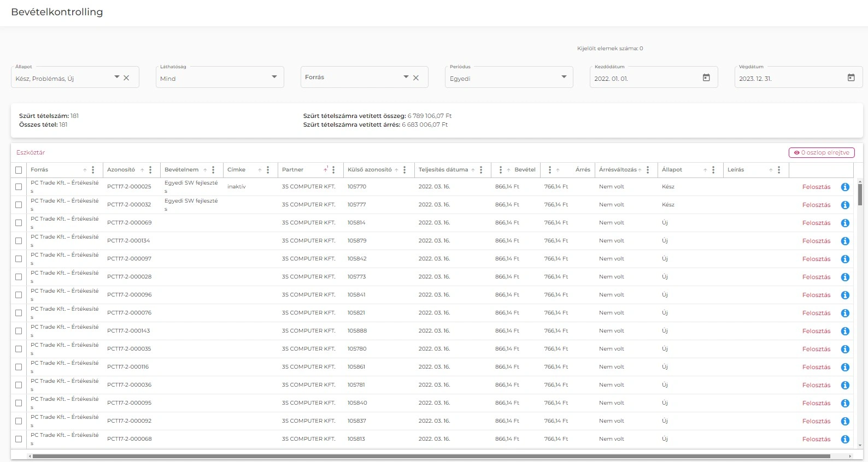This screenshot has height=462, width=868.
Task: Sort by the Állapot column arrow
Action: point(705,170)
